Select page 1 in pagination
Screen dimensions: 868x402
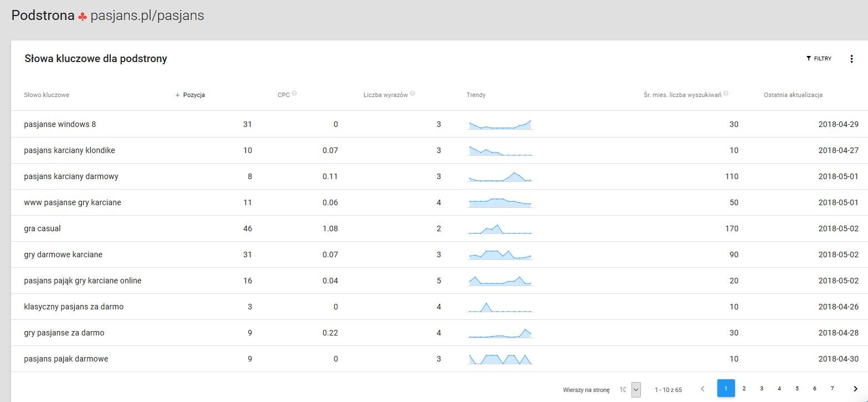pos(726,388)
